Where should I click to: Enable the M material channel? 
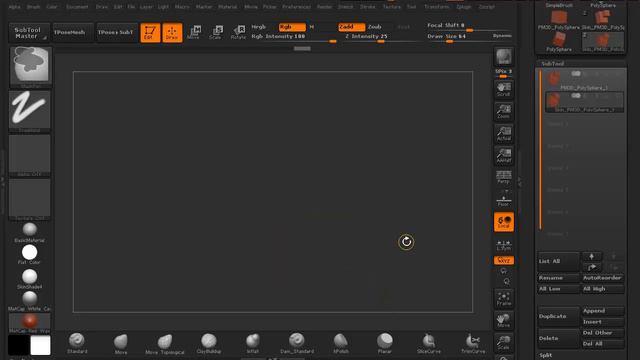(312, 27)
